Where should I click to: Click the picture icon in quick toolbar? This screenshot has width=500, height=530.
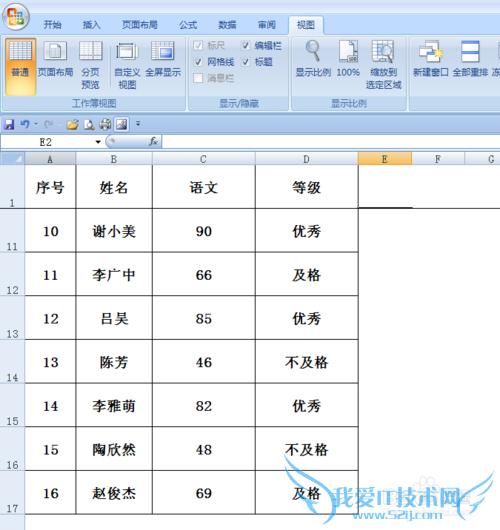click(x=122, y=124)
